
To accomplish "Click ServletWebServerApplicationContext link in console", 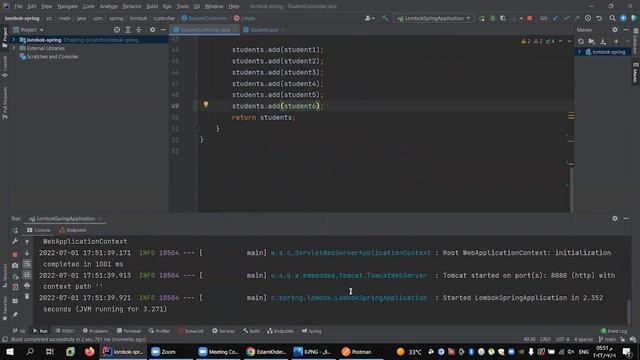I will click(x=351, y=253).
